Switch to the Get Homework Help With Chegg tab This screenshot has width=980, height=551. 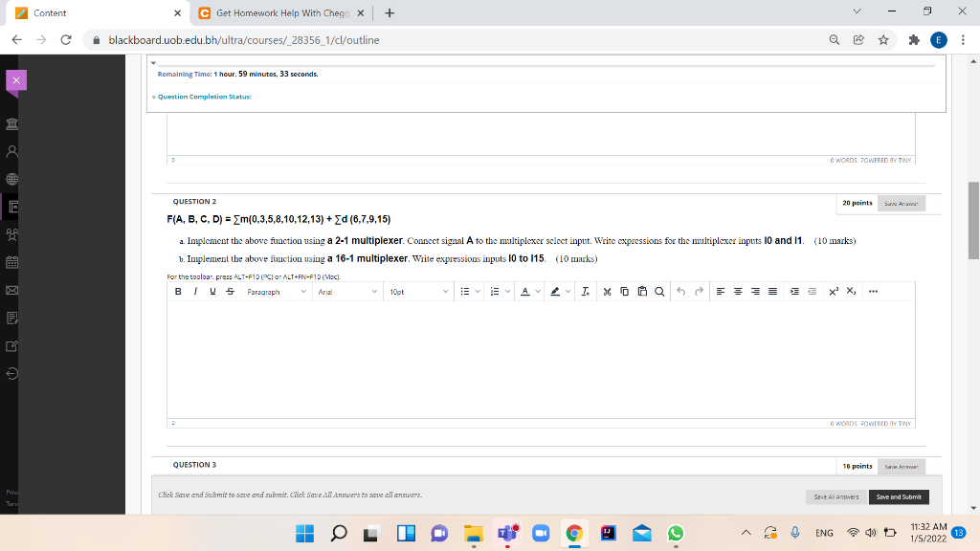[x=281, y=13]
